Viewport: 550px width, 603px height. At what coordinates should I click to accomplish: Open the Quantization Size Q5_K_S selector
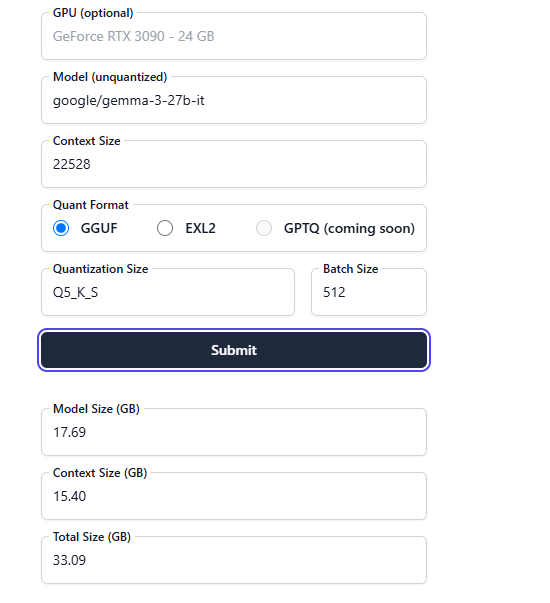(x=168, y=292)
